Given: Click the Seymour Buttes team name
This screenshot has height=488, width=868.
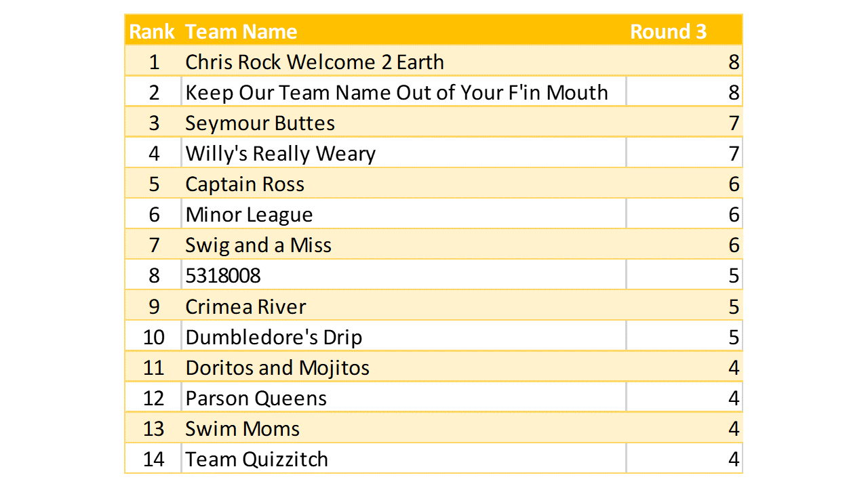Looking at the screenshot, I should (x=260, y=123).
